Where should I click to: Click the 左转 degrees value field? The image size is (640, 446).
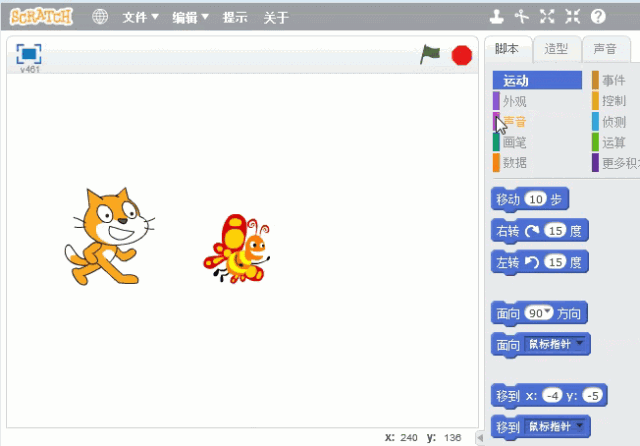[x=556, y=262]
